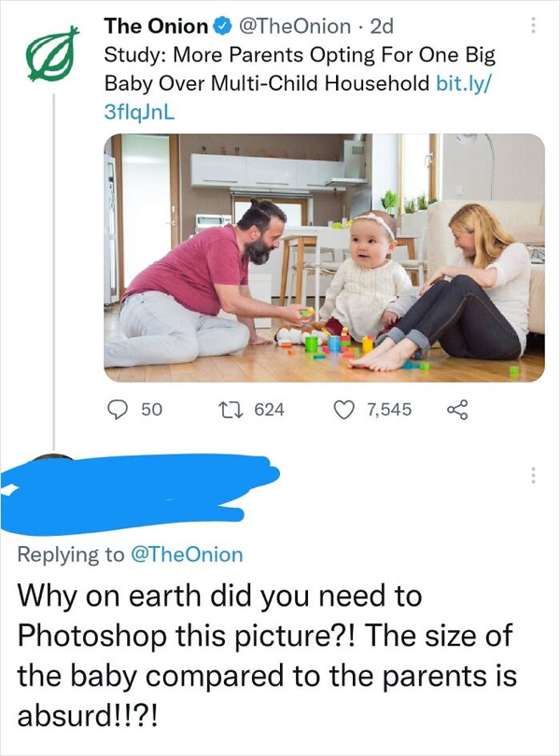This screenshot has width=560, height=756.
Task: Click the 2d timestamp
Action: click(x=383, y=23)
